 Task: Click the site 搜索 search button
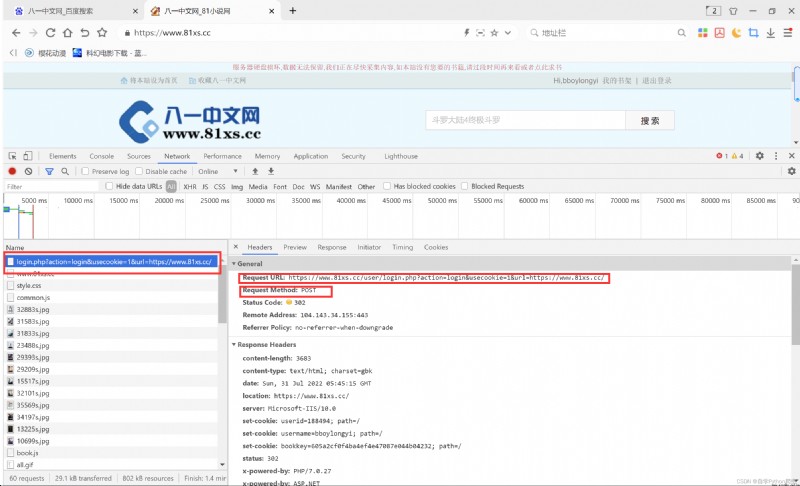pos(650,120)
